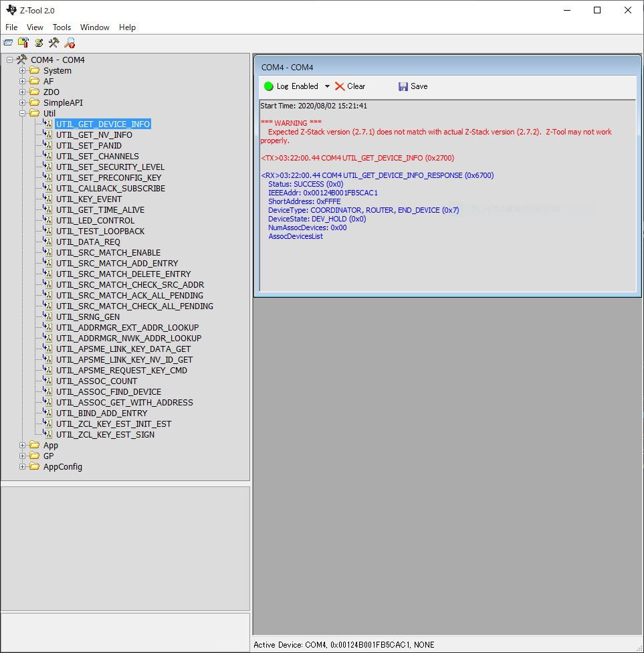Select UTIL_ZCL_KEY_EST_INIT_EST command
Screen dimensions: 644x653
(114, 424)
